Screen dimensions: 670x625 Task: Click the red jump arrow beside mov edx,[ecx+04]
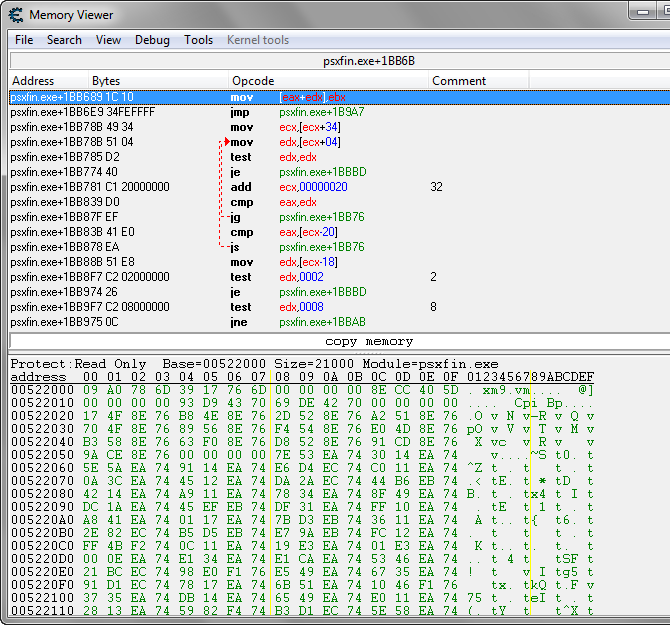click(226, 142)
